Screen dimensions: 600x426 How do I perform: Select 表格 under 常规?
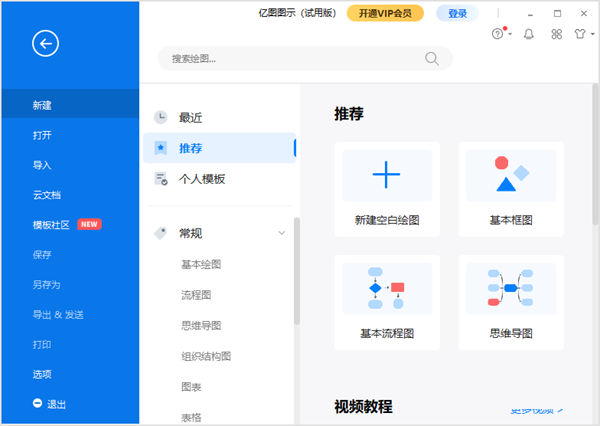(x=191, y=417)
